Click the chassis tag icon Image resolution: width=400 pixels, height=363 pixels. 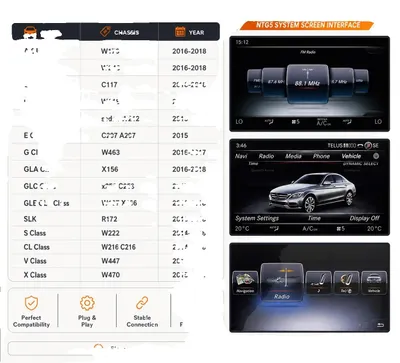[x=105, y=32]
